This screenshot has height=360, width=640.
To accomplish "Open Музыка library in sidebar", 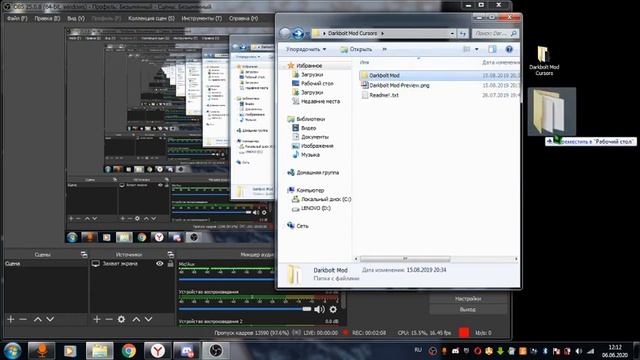I will 306,155.
